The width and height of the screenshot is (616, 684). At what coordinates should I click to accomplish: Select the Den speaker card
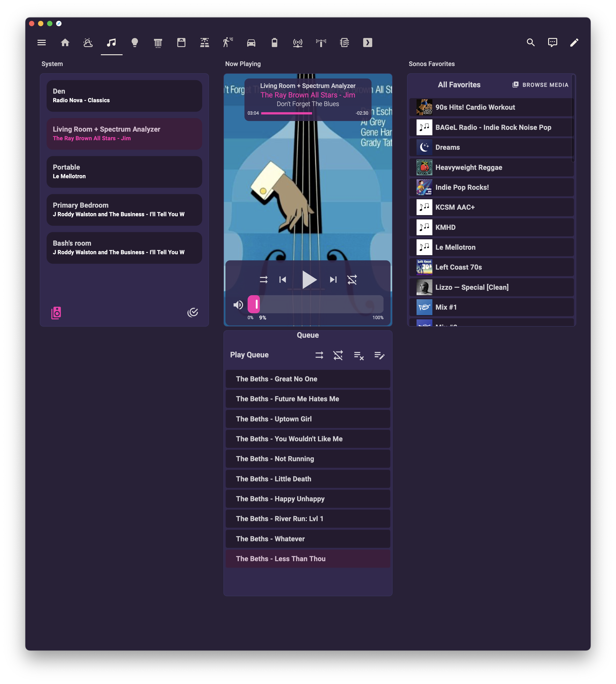(x=124, y=96)
